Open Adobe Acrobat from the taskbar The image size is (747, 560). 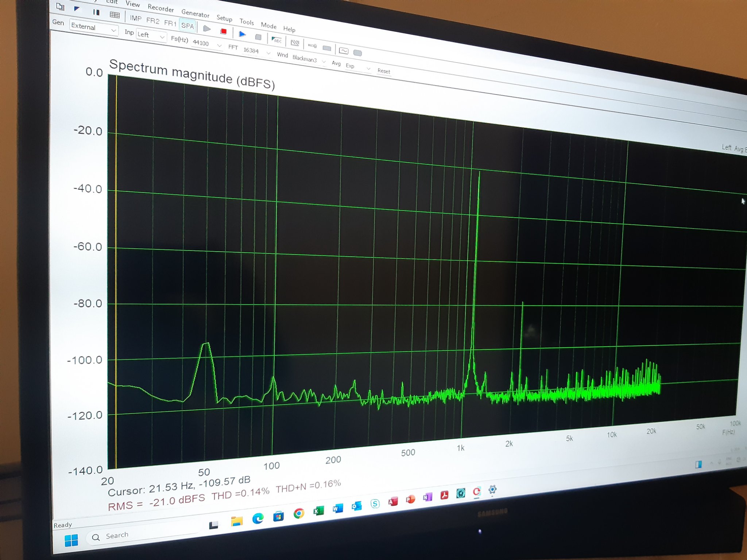[444, 495]
